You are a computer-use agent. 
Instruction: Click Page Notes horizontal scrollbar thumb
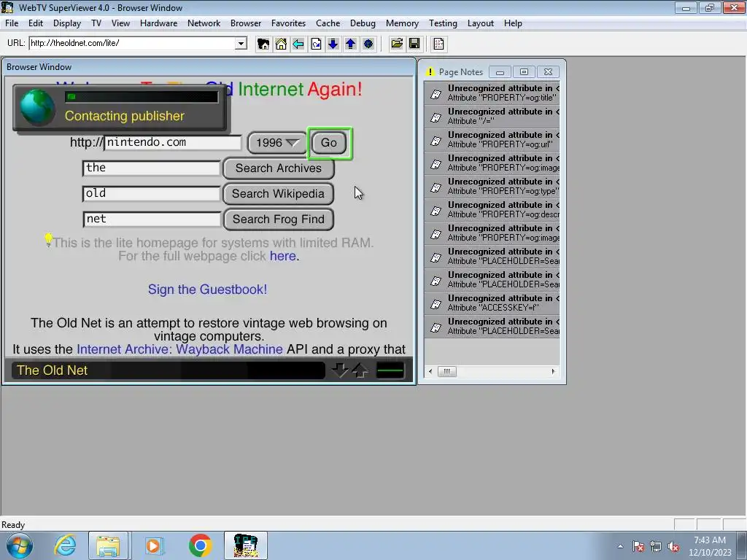coord(447,371)
